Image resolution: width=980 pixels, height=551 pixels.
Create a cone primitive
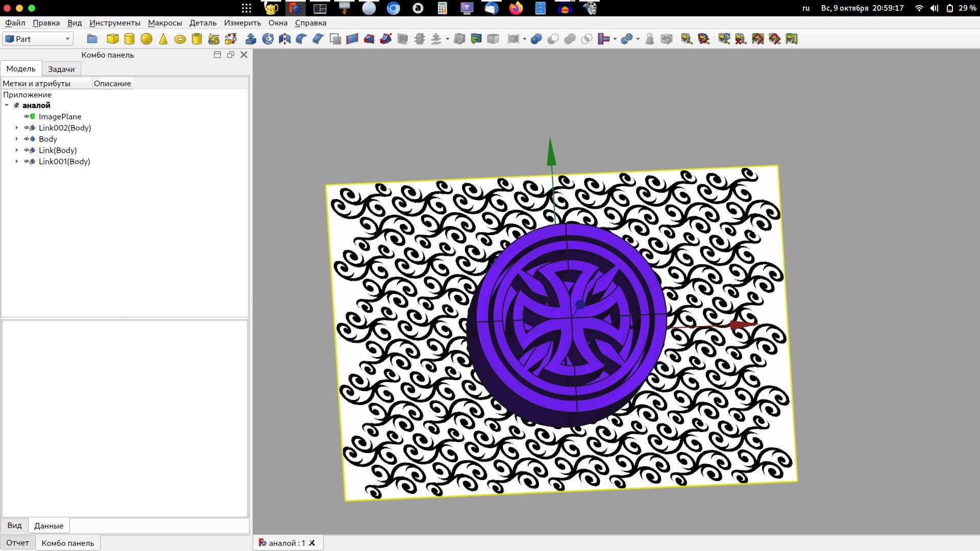coord(163,39)
